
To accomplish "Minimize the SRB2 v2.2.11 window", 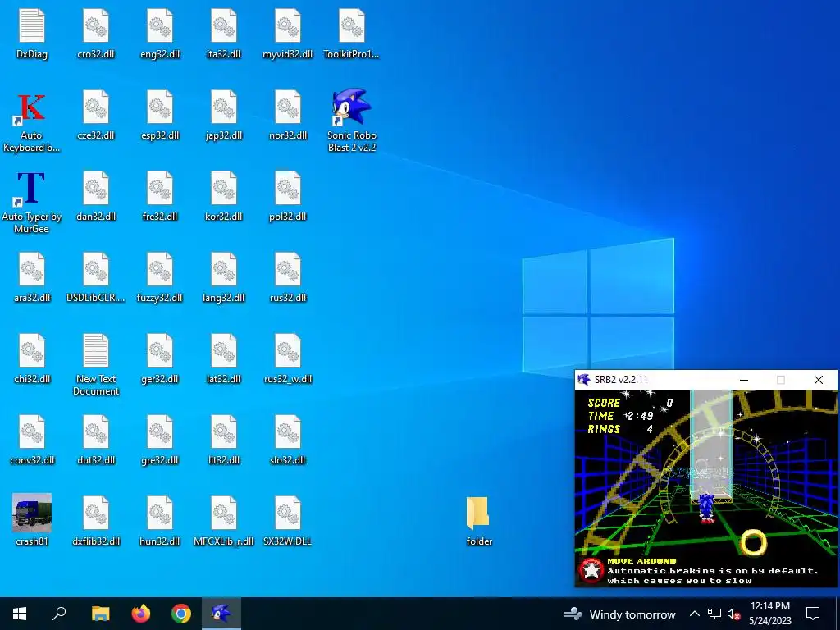I will click(x=743, y=380).
